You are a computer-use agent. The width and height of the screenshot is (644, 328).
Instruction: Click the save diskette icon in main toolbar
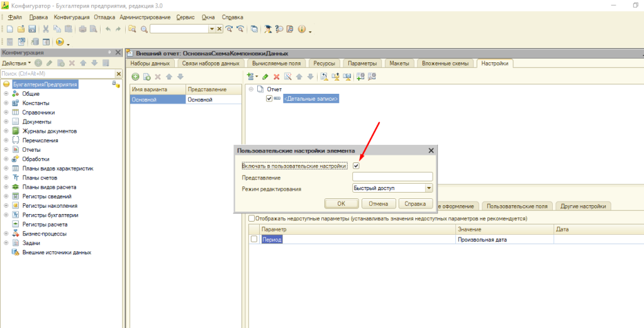tap(31, 29)
